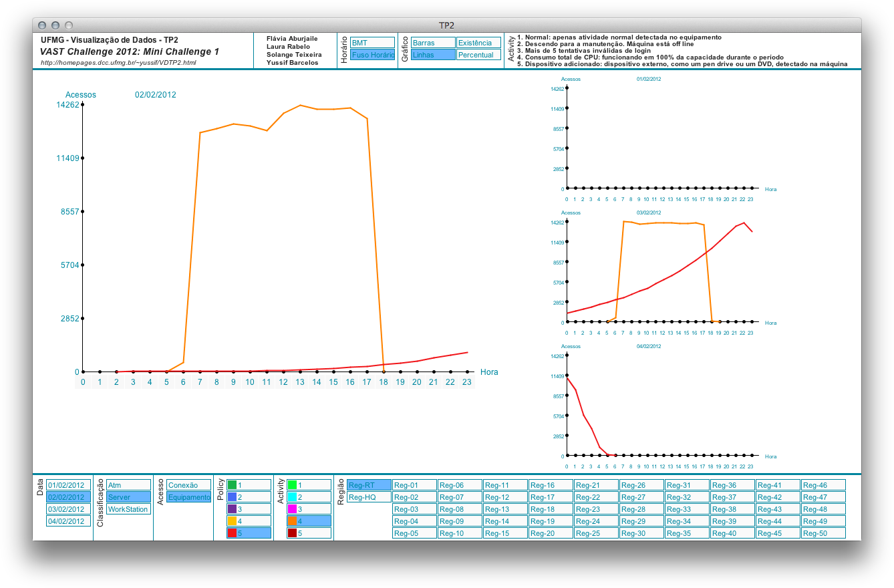The width and height of the screenshot is (894, 588).
Task: Click hour 7 on main chart axis
Action: pos(200,382)
